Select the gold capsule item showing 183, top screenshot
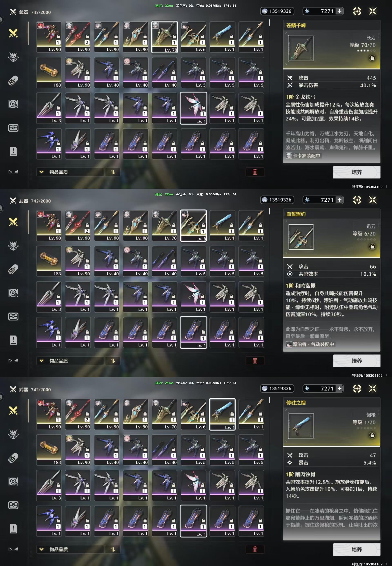392x566 pixels. click(x=49, y=72)
